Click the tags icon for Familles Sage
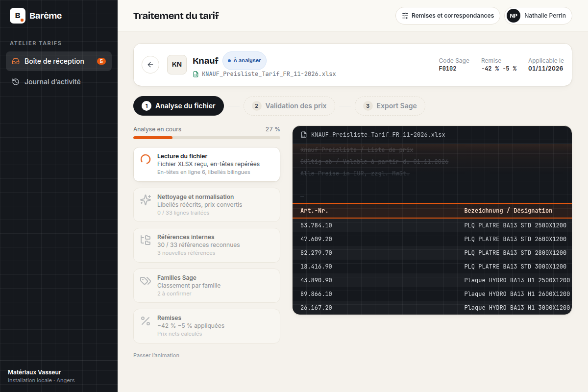Screen dimensions: 588x392 [146, 280]
